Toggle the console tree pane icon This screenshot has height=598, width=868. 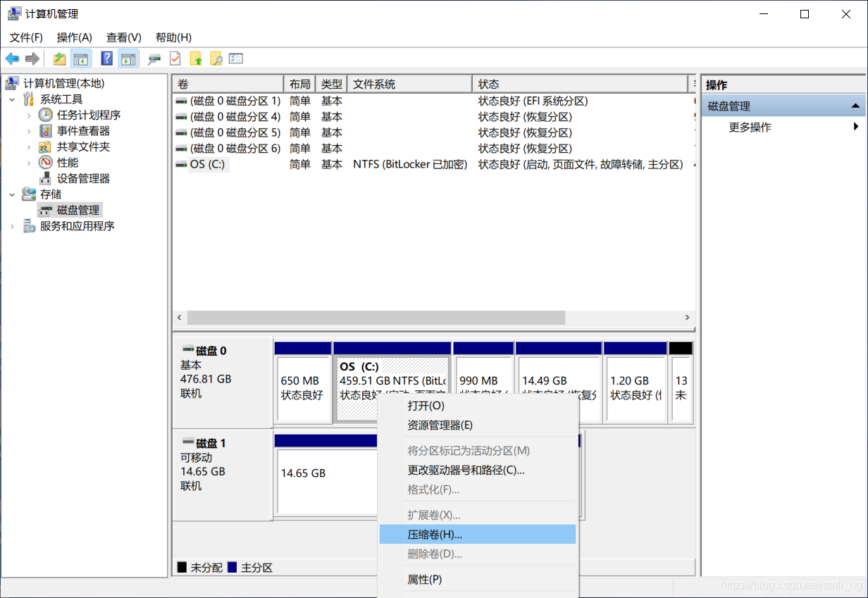tap(82, 58)
